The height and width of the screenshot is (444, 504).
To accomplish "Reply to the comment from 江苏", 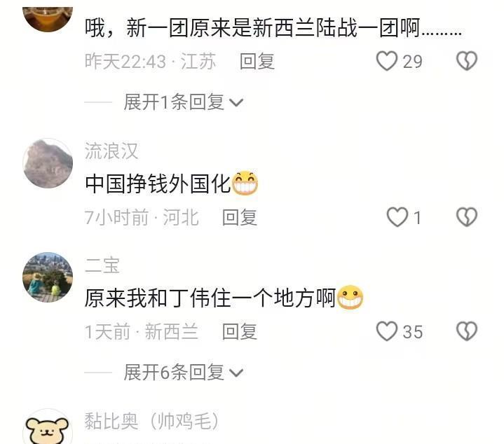I will click(x=257, y=62).
